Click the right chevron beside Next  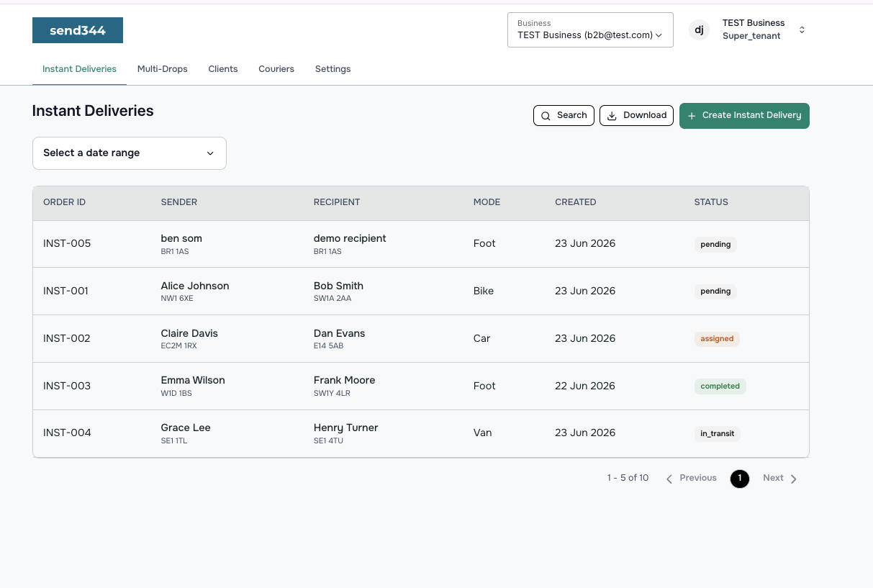[x=794, y=479]
